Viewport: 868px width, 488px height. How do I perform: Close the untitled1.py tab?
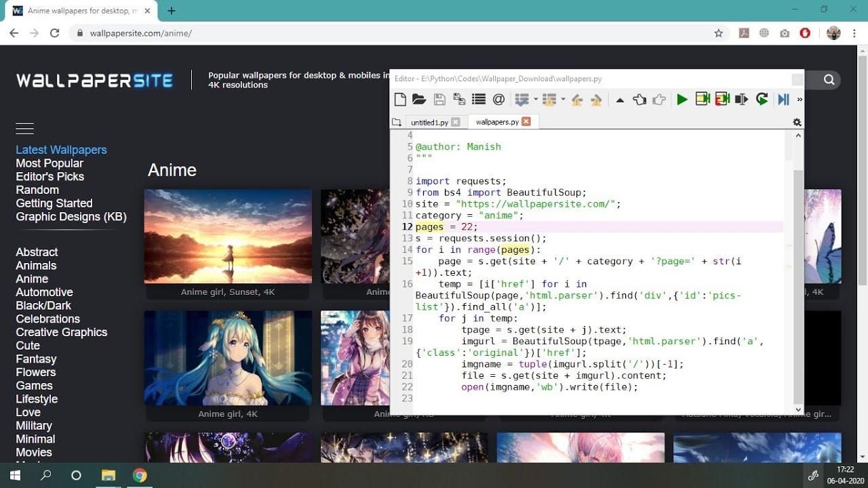(455, 123)
